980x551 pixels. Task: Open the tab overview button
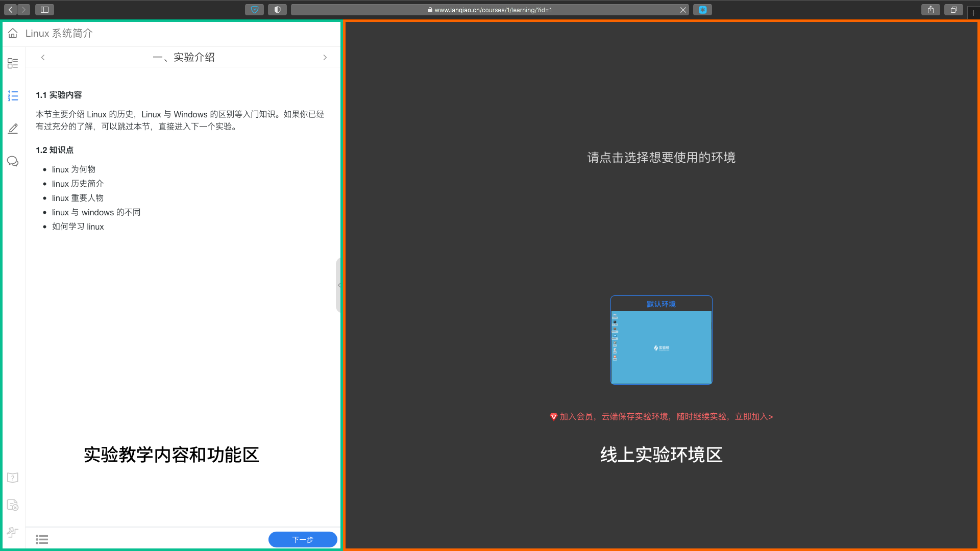pos(953,10)
